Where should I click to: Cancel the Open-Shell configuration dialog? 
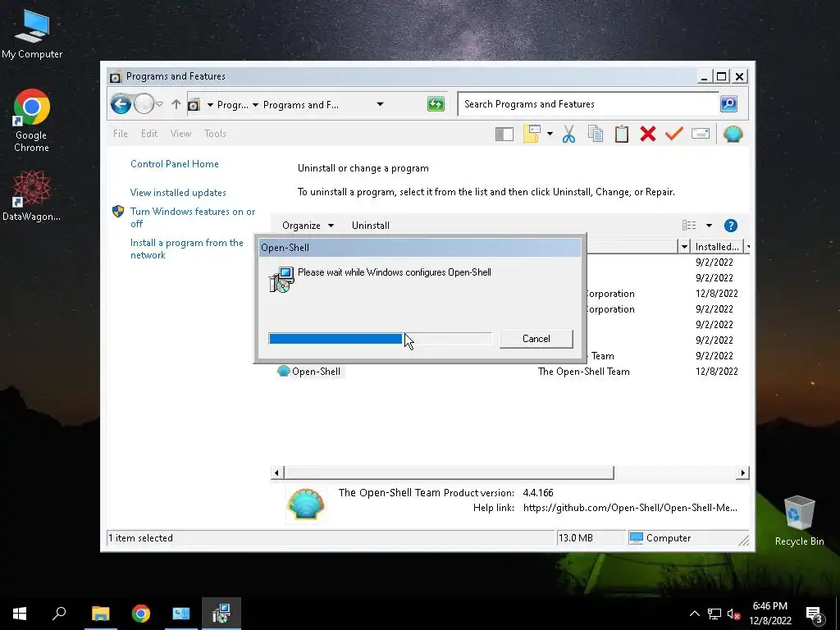point(536,339)
